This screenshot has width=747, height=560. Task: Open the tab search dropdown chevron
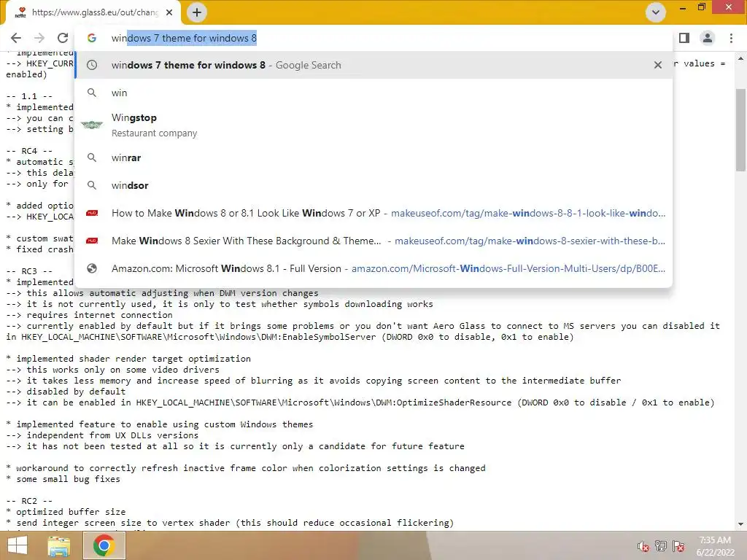pos(656,12)
